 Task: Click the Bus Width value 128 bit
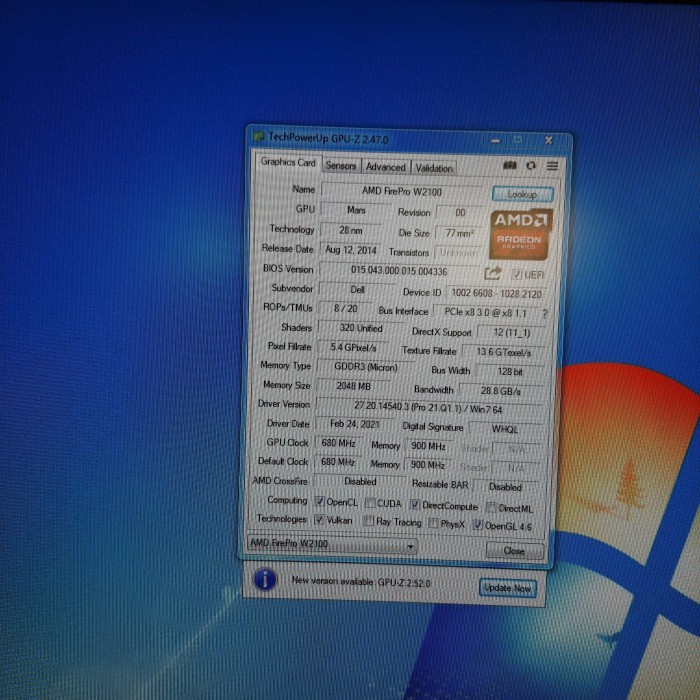point(510,371)
